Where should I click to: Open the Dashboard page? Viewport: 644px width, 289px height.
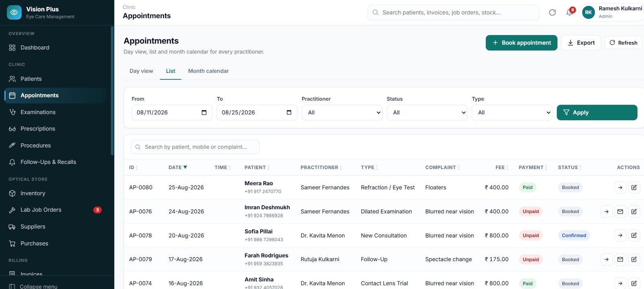point(55,47)
